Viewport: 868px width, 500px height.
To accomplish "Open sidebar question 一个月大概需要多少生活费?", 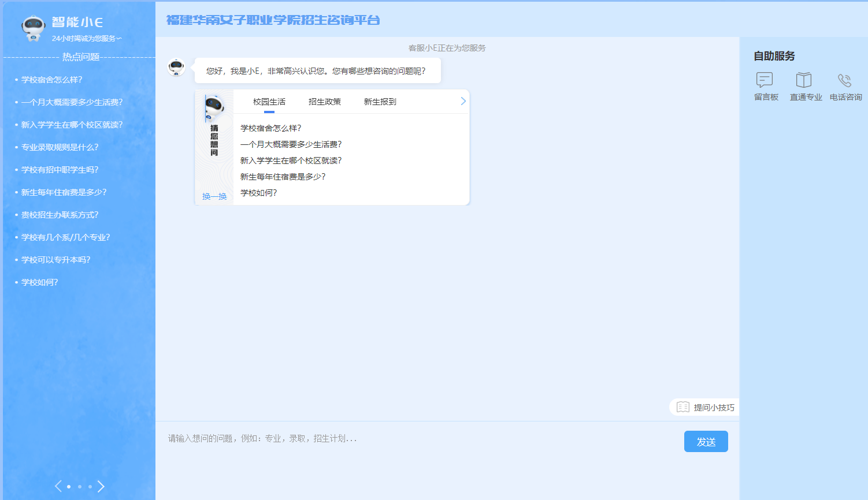I will click(72, 102).
